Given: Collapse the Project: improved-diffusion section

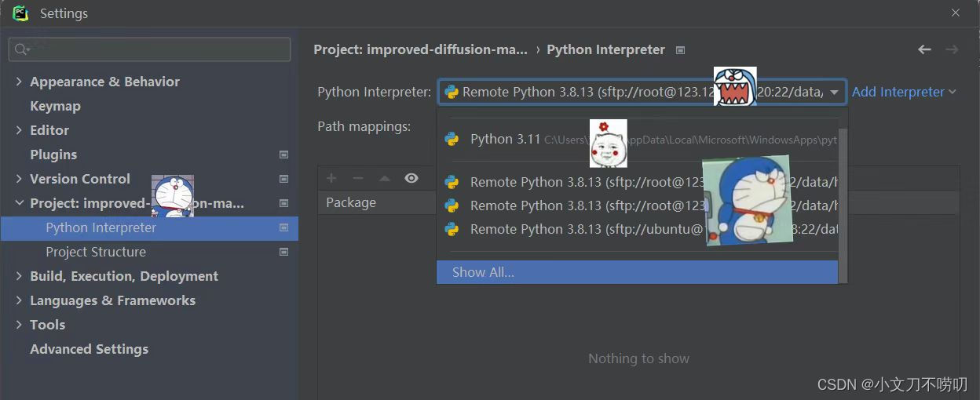Looking at the screenshot, I should 19,203.
